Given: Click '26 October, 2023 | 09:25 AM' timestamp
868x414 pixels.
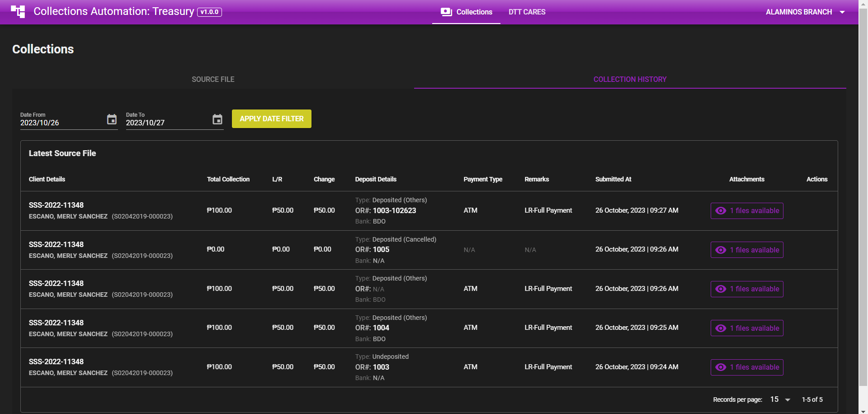Looking at the screenshot, I should click(637, 328).
